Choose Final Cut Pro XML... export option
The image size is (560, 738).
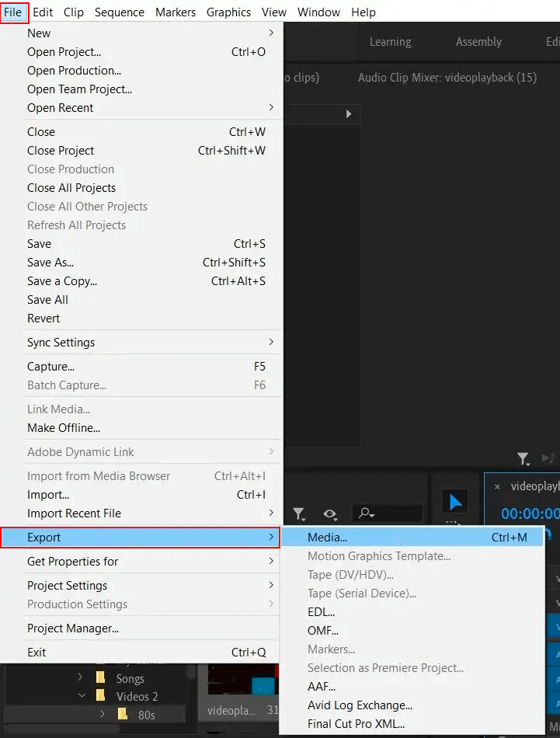(x=412, y=723)
